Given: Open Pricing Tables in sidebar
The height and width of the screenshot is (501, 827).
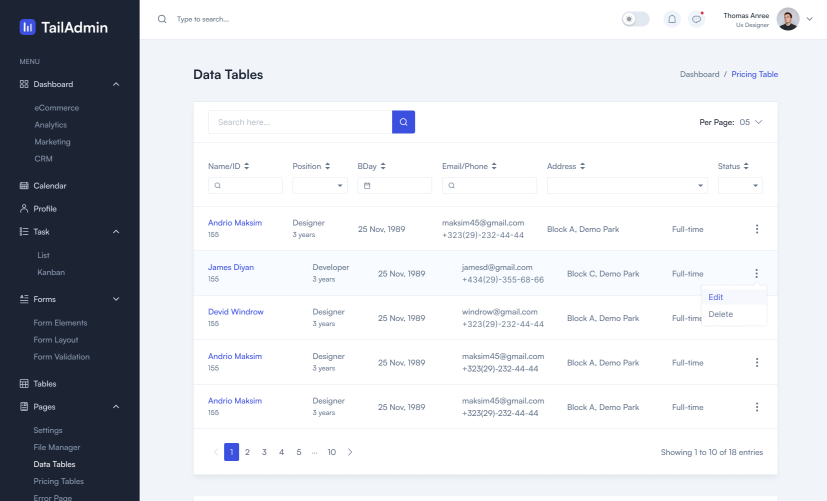Looking at the screenshot, I should pos(59,481).
